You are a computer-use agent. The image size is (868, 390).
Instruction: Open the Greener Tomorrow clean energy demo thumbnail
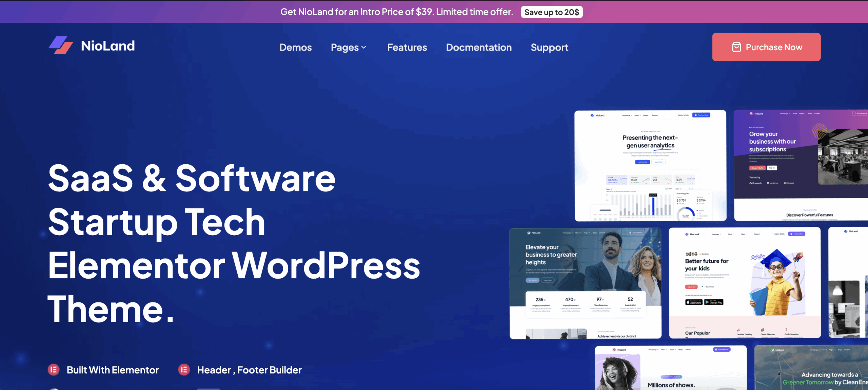pos(811,368)
